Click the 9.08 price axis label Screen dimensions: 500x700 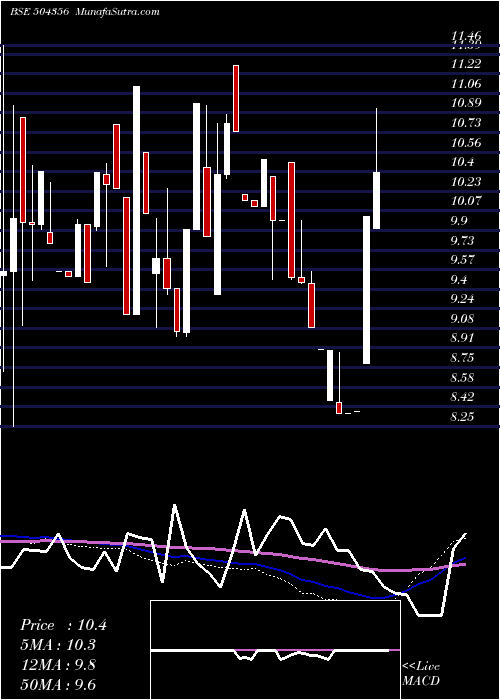coord(462,319)
